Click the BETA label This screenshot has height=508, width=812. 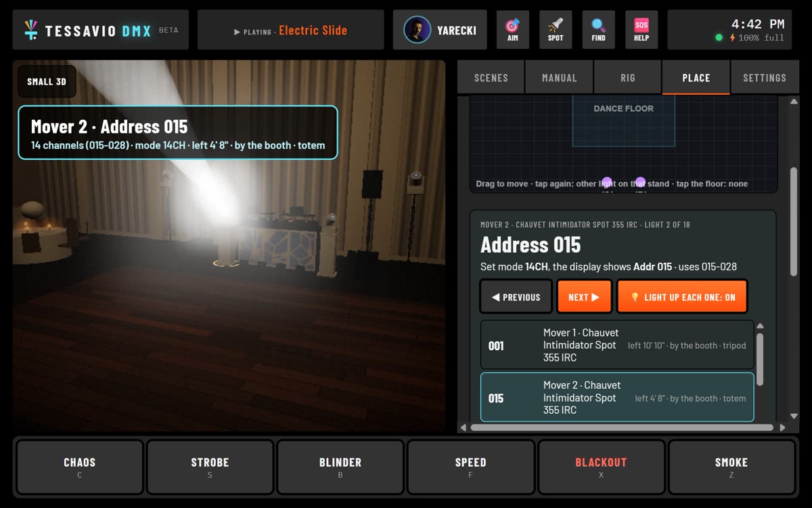click(168, 30)
